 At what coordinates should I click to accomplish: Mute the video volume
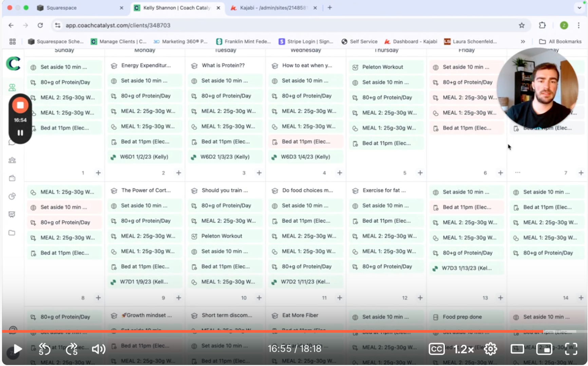98,349
